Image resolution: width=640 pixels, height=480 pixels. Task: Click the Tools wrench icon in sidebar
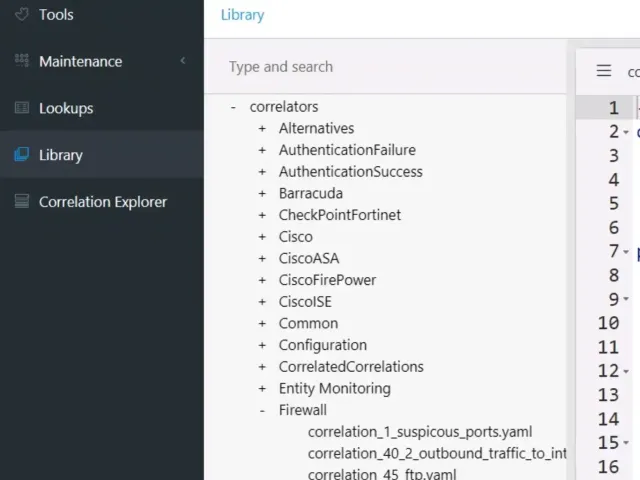22,14
